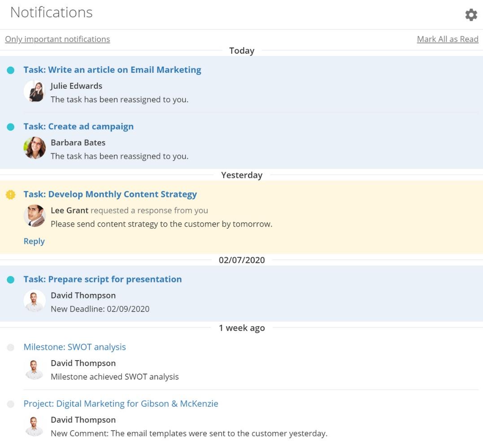Click David Thompson name under Prepare script task

(83, 295)
